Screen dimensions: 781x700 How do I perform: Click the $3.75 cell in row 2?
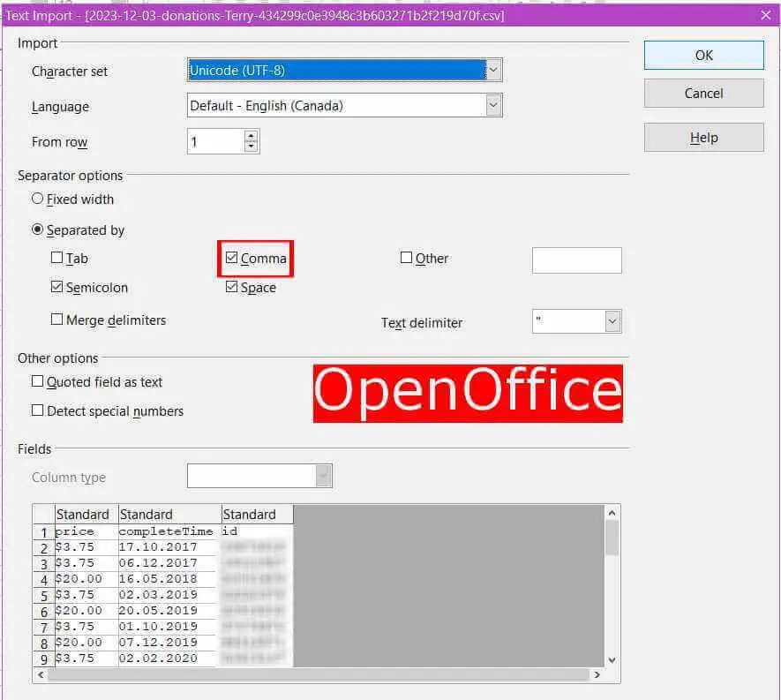click(86, 547)
